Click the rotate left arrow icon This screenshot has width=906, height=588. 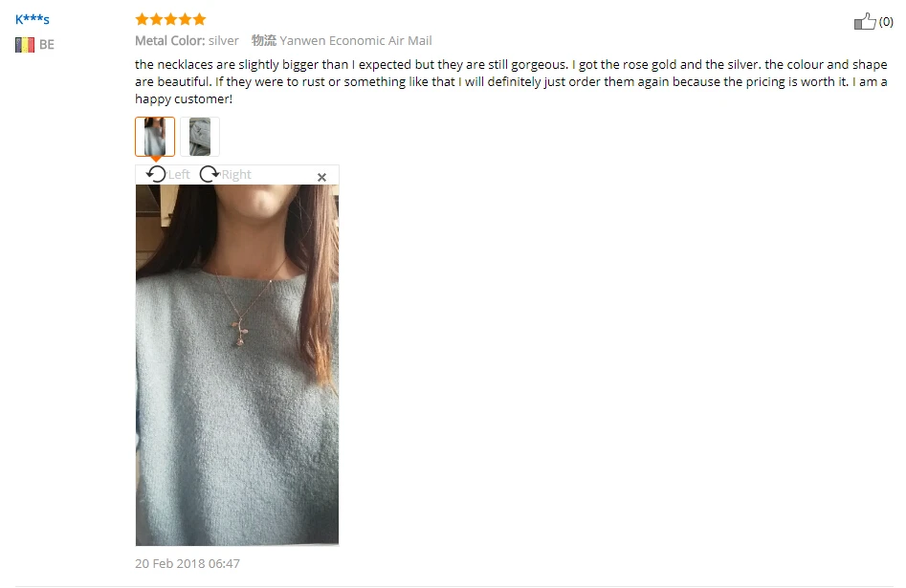(156, 174)
